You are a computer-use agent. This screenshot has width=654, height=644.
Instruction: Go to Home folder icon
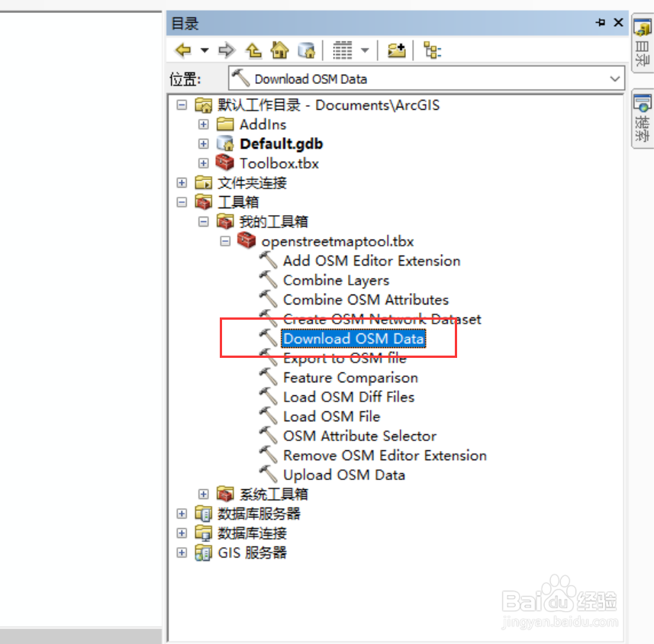pos(279,50)
